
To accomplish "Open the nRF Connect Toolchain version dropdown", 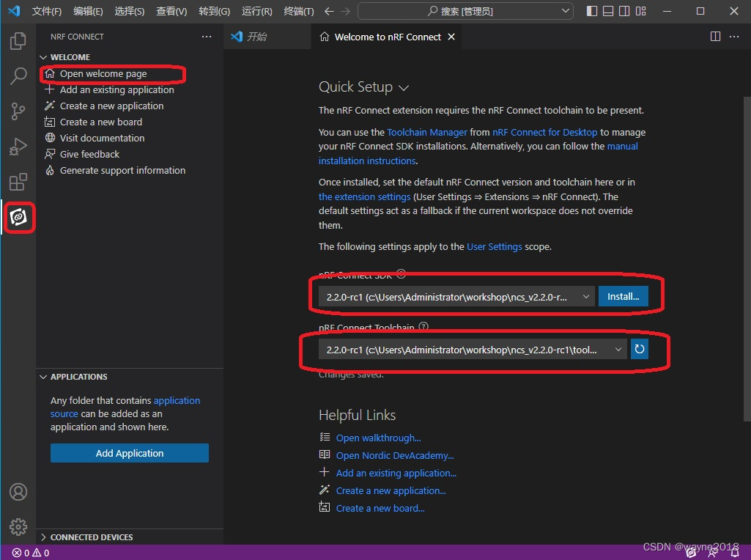I will tap(473, 350).
